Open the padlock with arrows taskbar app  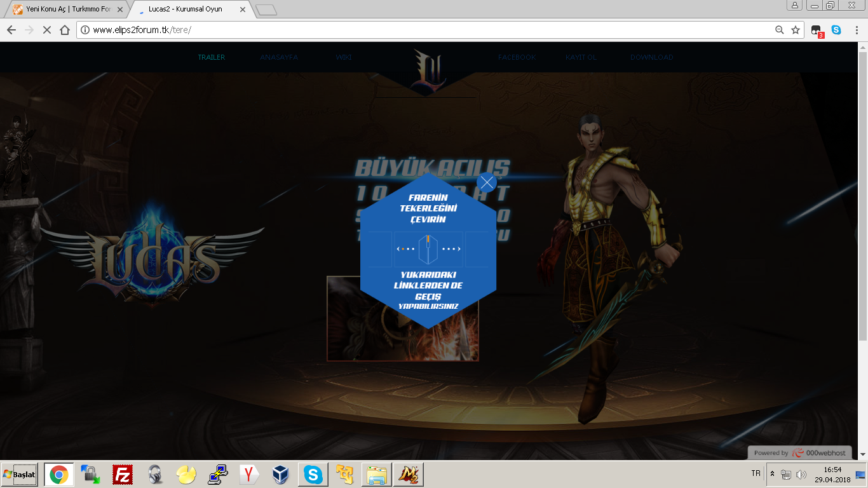[x=90, y=475]
